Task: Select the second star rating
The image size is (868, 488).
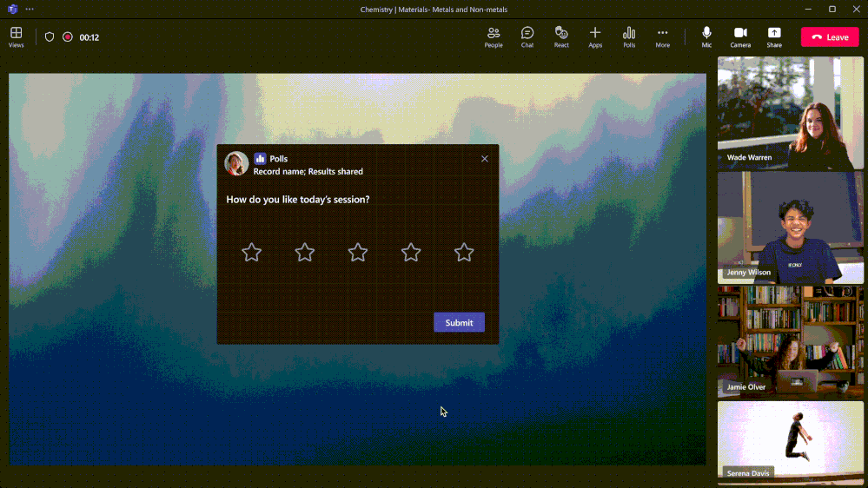Action: pos(304,253)
